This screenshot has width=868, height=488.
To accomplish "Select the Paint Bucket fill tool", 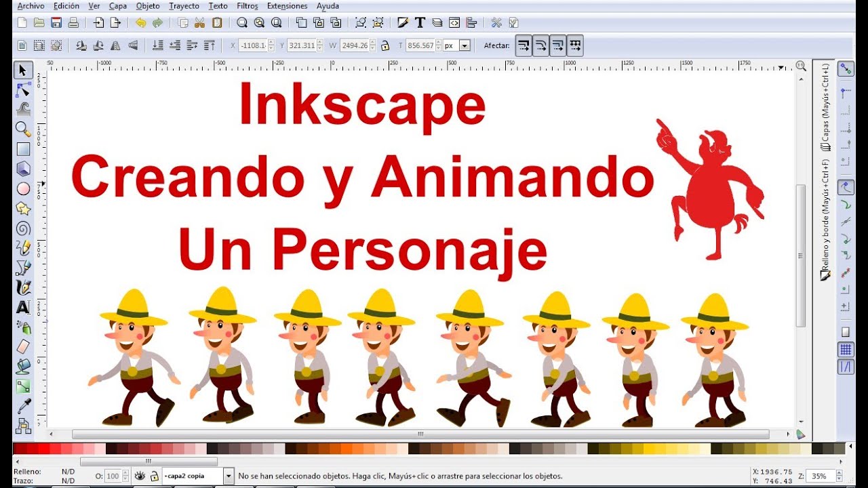I will [23, 367].
